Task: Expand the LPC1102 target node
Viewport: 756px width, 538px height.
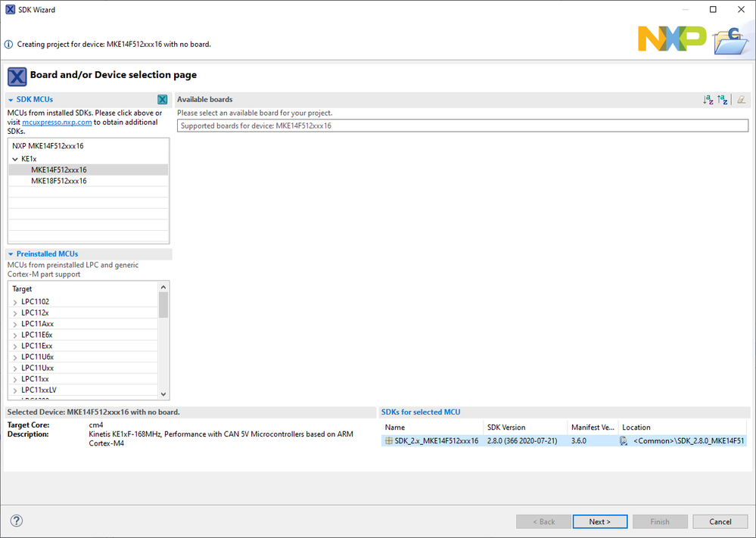Action: (x=15, y=302)
